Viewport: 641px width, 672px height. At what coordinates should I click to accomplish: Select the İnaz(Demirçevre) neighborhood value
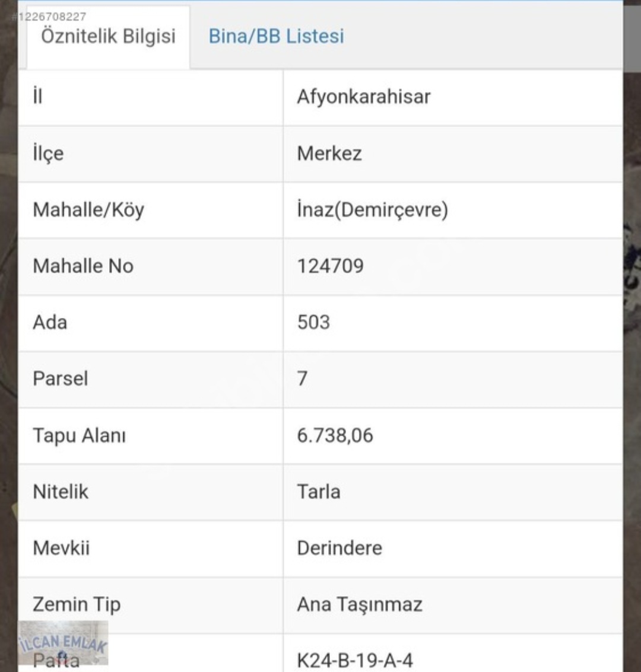click(x=372, y=210)
